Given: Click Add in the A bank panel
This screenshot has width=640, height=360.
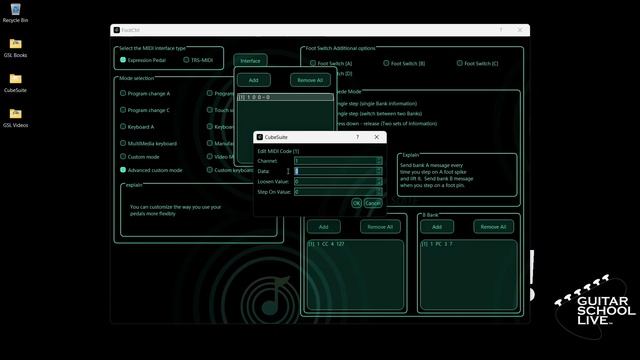Looking at the screenshot, I should (x=323, y=227).
